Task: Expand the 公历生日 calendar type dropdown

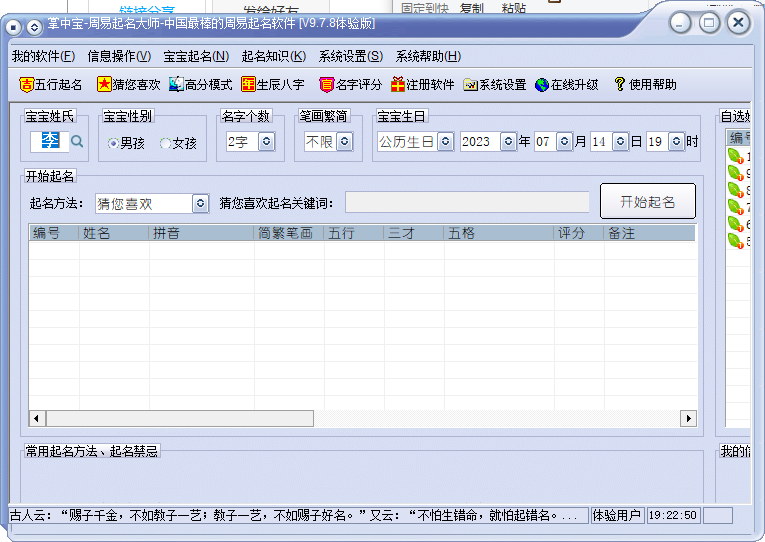Action: pyautogui.click(x=445, y=141)
